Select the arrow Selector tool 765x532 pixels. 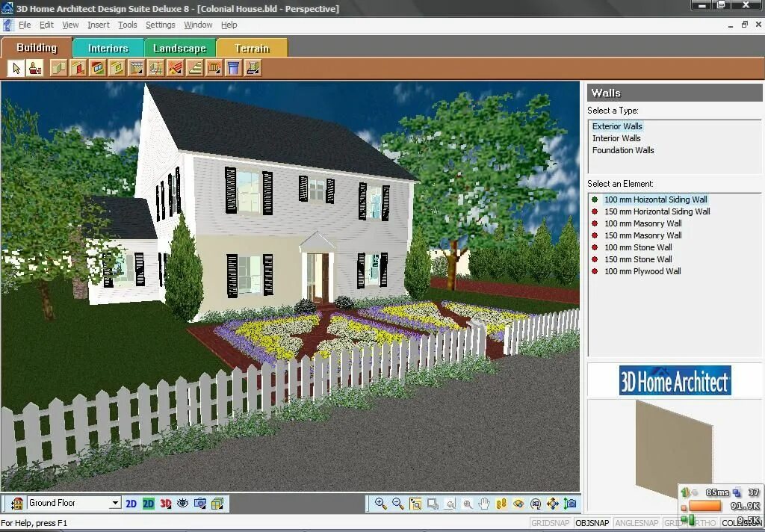[16, 68]
